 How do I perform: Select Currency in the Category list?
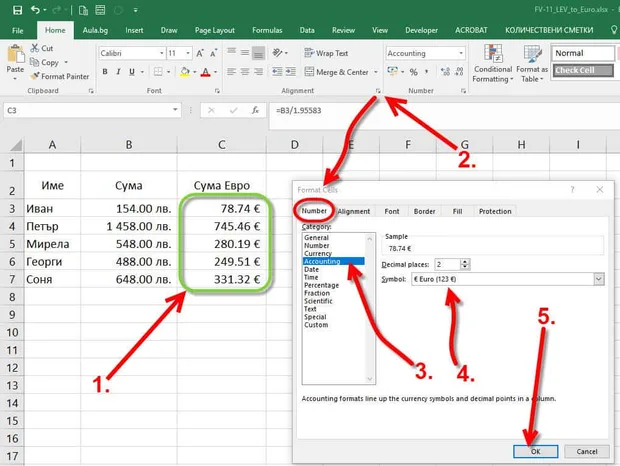318,253
